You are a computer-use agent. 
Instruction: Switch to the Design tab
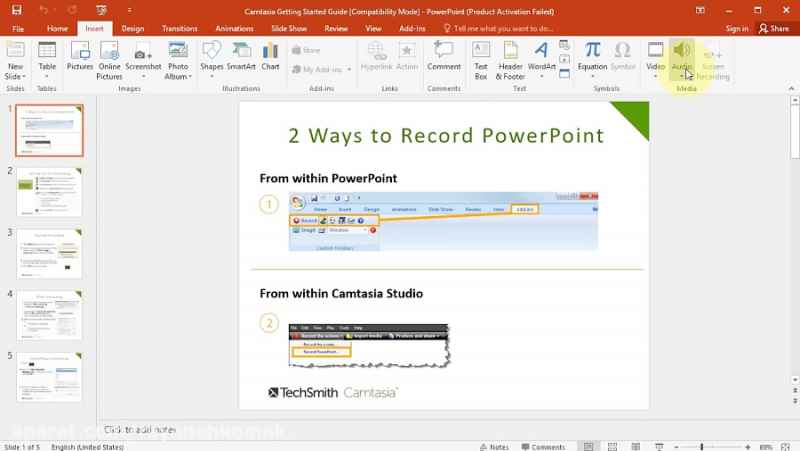pyautogui.click(x=133, y=29)
